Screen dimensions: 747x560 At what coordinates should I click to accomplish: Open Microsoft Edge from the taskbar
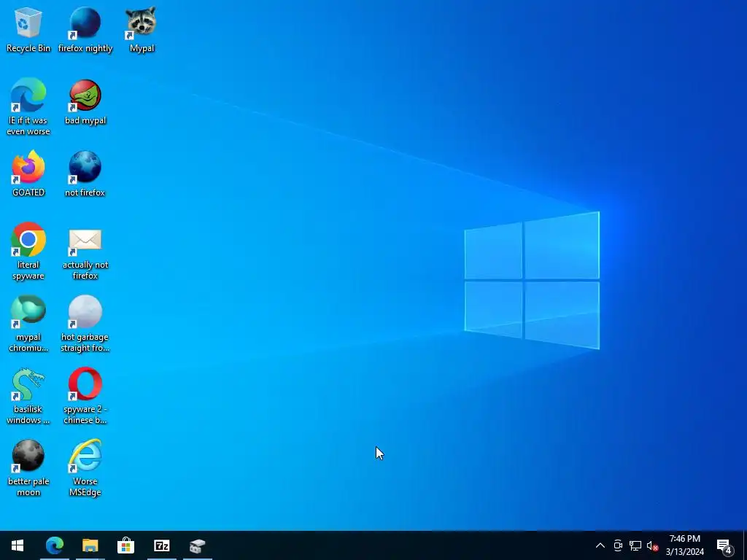(54, 545)
